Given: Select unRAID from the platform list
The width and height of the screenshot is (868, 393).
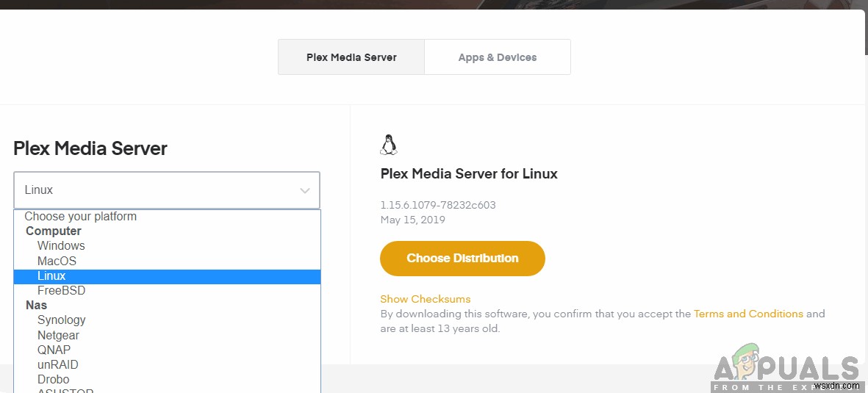Looking at the screenshot, I should pyautogui.click(x=167, y=365).
